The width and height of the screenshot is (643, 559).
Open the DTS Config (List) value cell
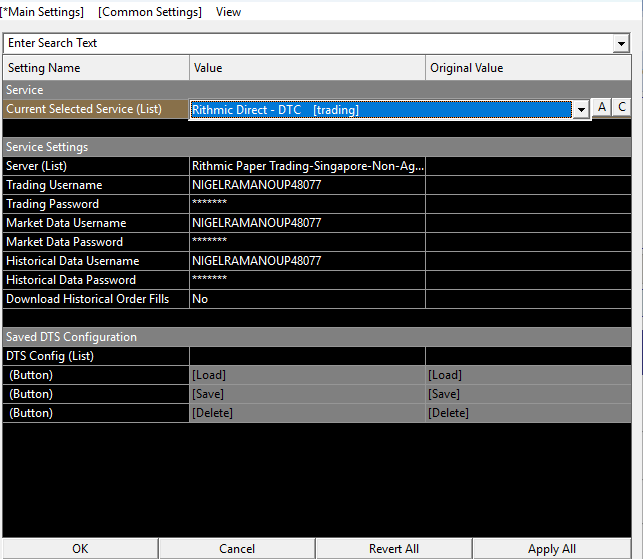pos(308,356)
